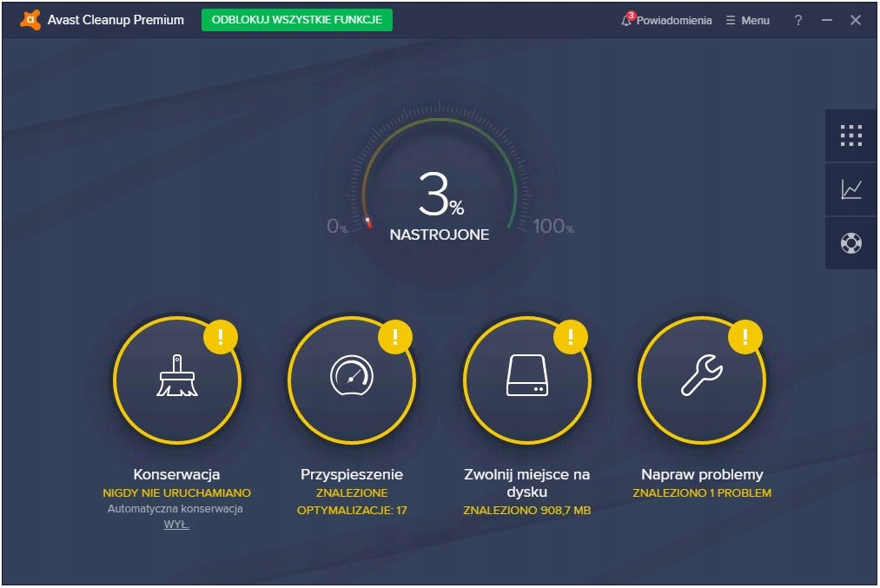Close the Avast Cleanup window

[856, 20]
